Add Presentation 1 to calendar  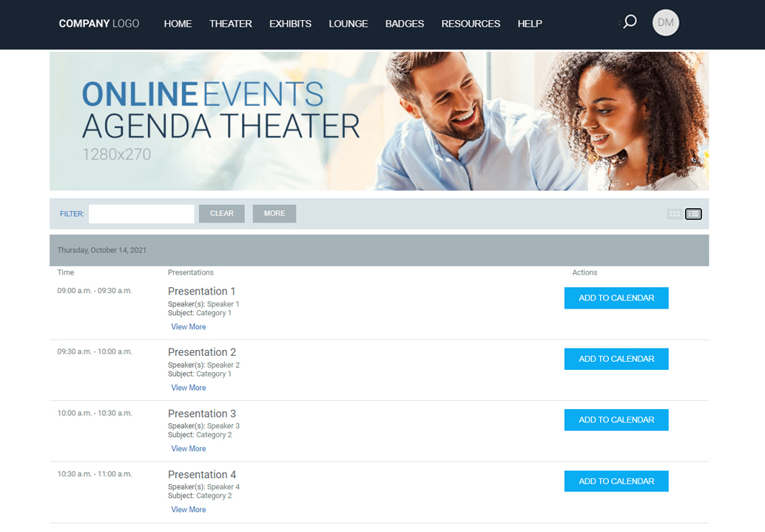(616, 297)
